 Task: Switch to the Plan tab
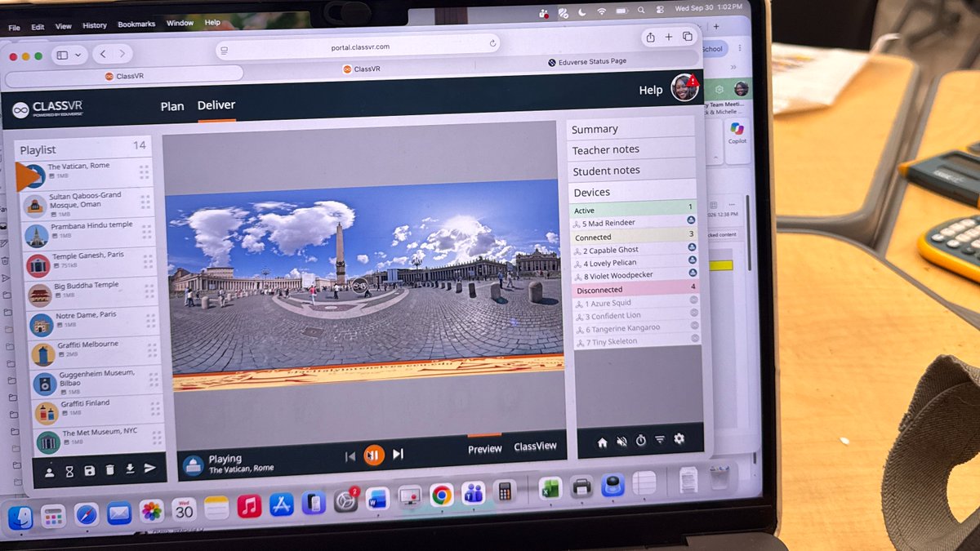172,106
